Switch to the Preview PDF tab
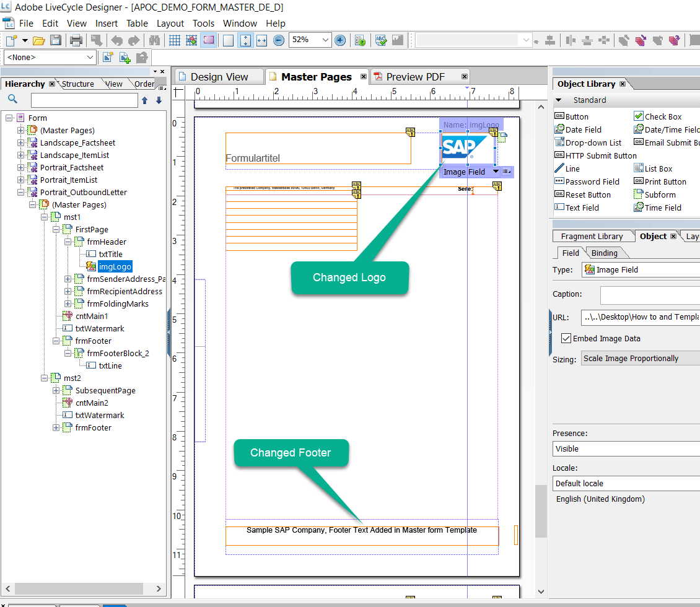The height and width of the screenshot is (607, 700). (415, 77)
